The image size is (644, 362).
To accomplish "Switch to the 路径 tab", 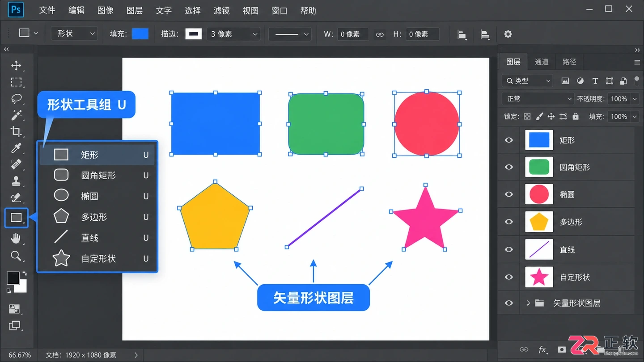I will click(569, 62).
